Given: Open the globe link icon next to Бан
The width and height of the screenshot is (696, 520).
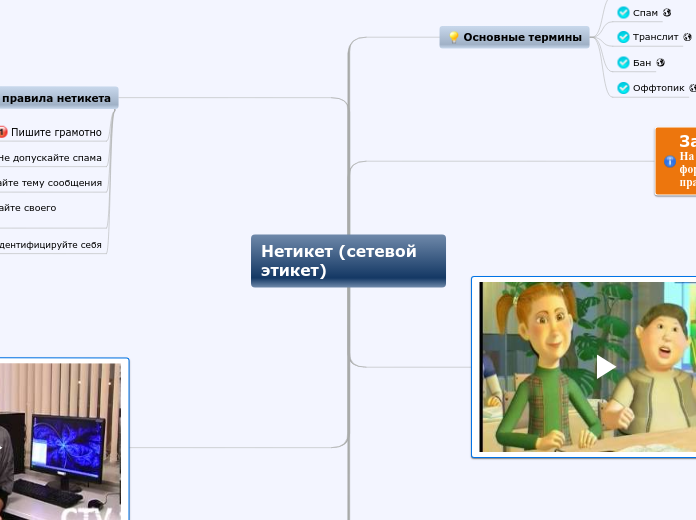Looking at the screenshot, I should [x=660, y=63].
